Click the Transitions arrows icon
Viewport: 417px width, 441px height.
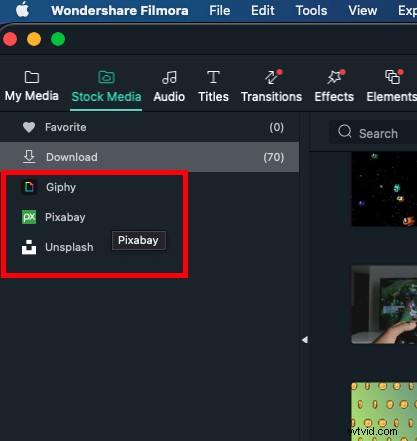271,77
